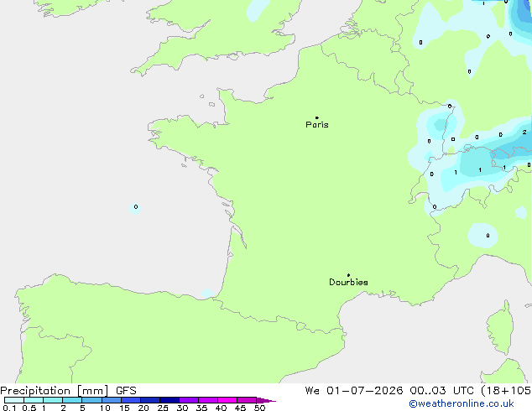The height and width of the screenshot is (411, 532).
Task: Click the purple arrow tip above 50
Action: click(x=266, y=400)
